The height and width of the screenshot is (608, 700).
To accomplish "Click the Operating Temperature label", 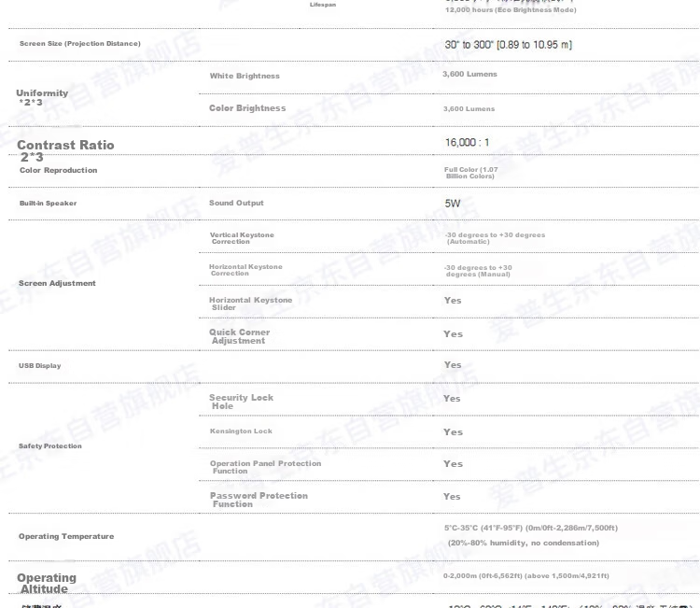I will point(66,536).
